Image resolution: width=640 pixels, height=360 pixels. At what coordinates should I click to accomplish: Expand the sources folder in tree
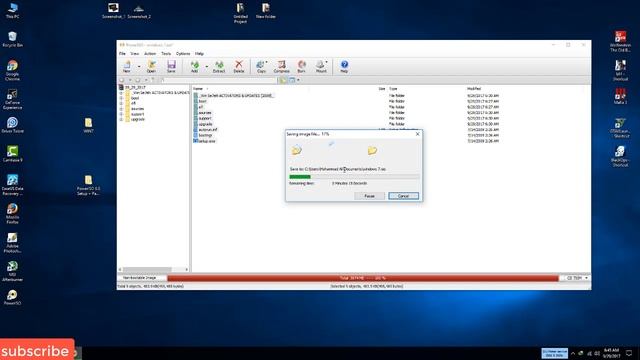121,109
